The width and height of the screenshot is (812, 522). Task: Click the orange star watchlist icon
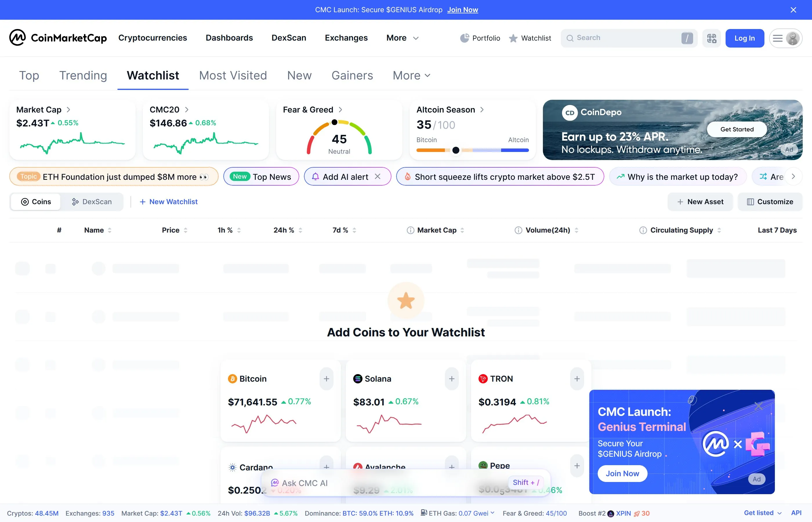pos(406,301)
